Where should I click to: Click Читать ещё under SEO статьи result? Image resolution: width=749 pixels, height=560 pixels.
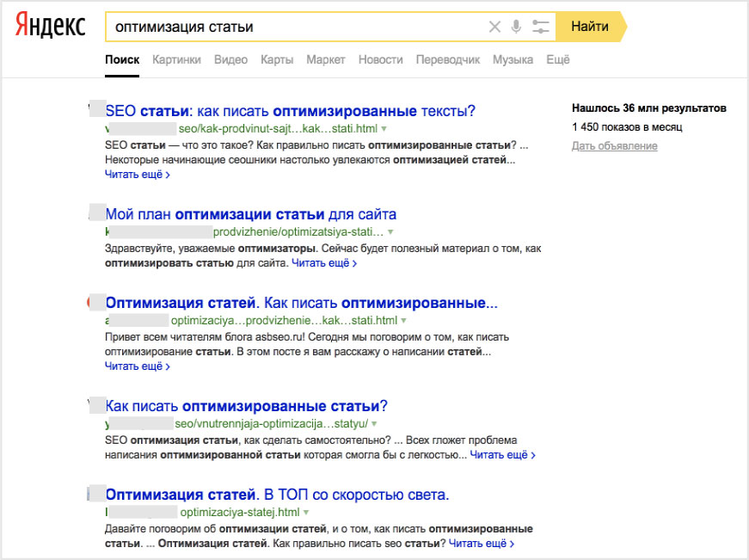[138, 175]
